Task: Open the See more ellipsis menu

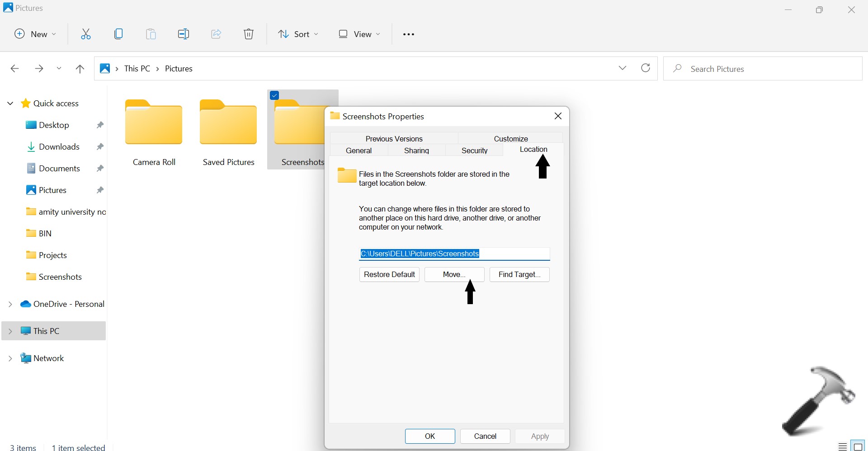Action: click(x=409, y=34)
